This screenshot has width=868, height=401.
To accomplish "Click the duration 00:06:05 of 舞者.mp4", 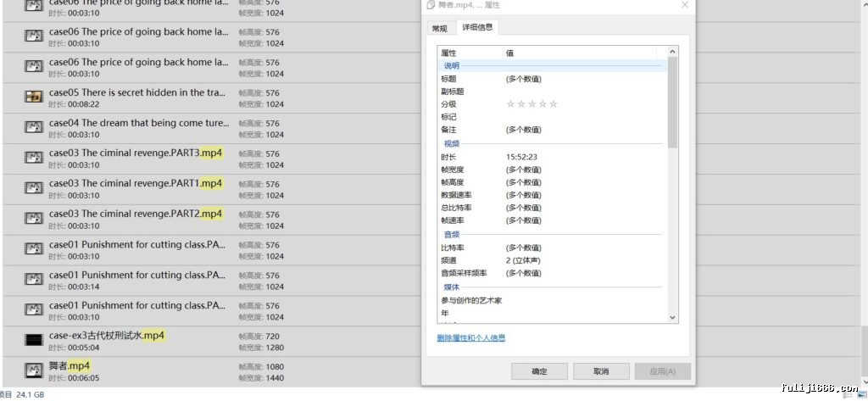I will [84, 378].
